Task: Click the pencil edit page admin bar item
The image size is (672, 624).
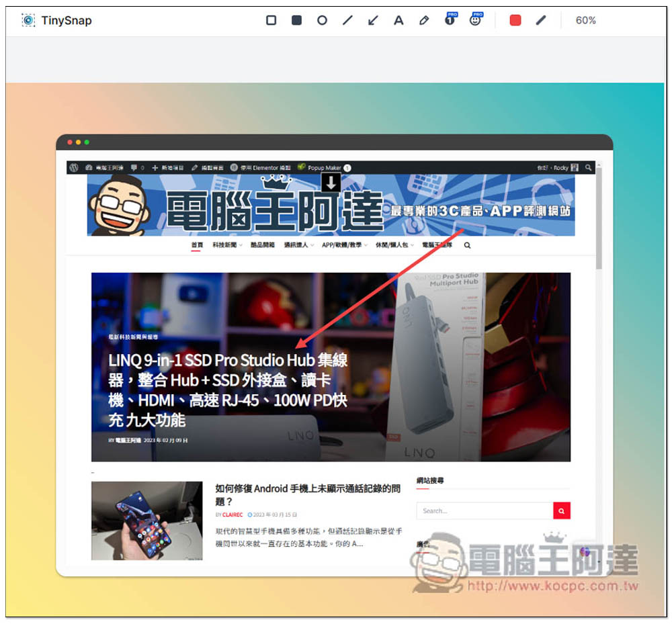Action: (208, 167)
